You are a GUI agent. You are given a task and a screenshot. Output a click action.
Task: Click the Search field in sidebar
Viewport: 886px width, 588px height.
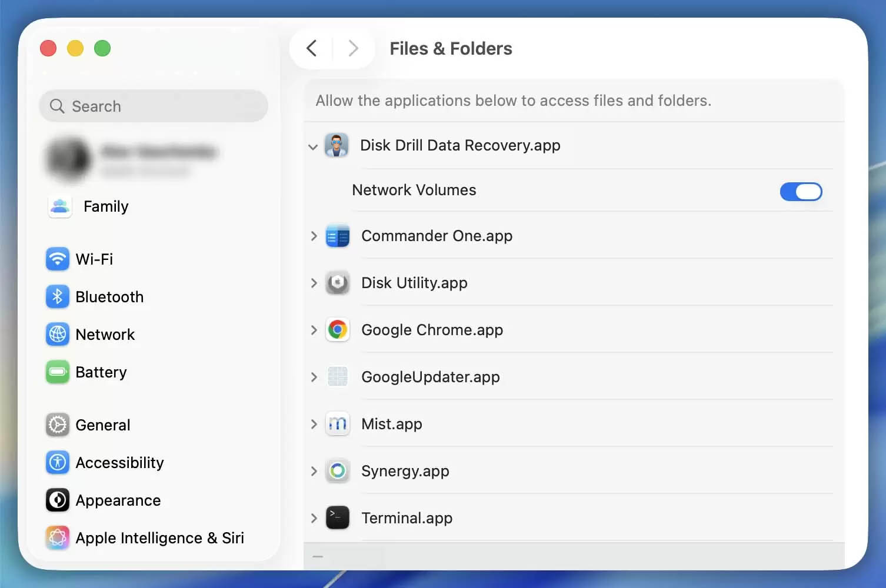tap(154, 106)
